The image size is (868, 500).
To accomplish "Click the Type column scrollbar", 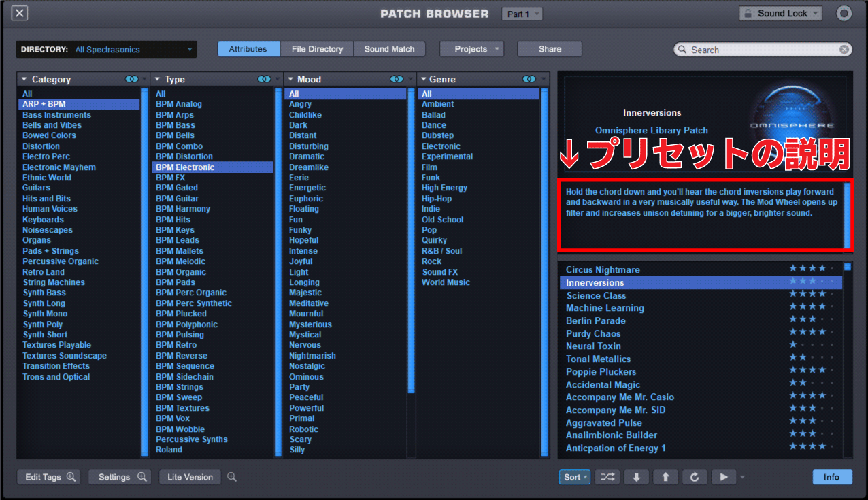I will (x=278, y=272).
